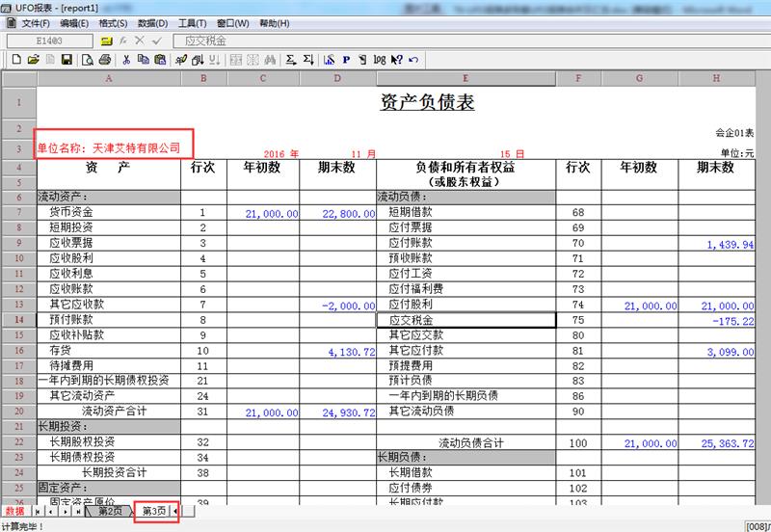
Task: Select row 14 header
Action: tap(19, 320)
